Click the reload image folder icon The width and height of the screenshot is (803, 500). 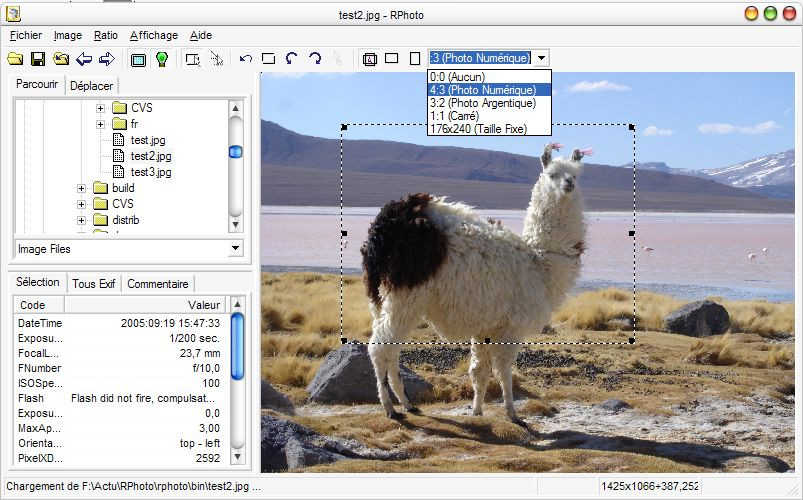point(61,59)
